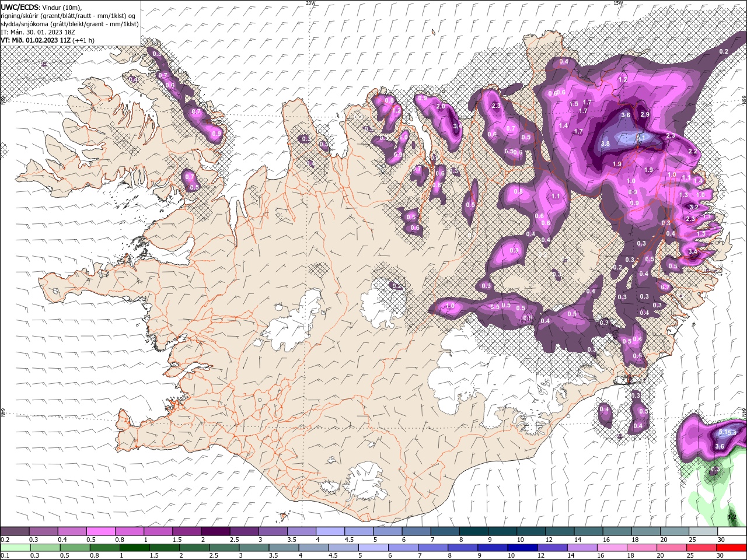The width and height of the screenshot is (747, 560).
Task: Click the bright pink 0.5 swatch in snow legend
Action: tap(101, 531)
